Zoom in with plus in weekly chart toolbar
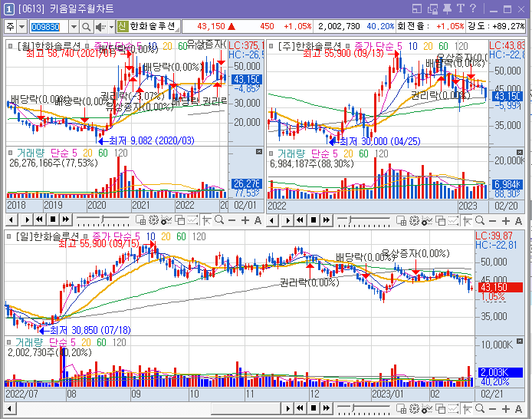Screen dimensions: 532x419 (x=505, y=221)
